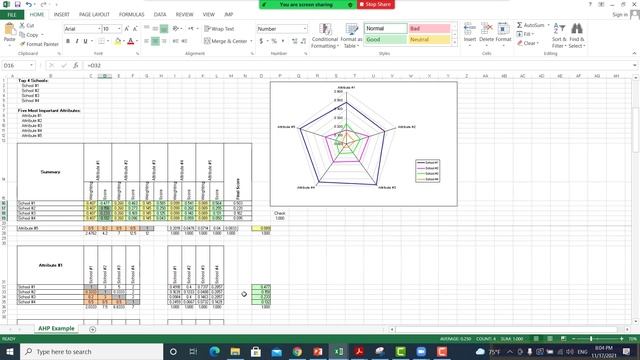Decrease font size with the smaller A

coord(135,29)
